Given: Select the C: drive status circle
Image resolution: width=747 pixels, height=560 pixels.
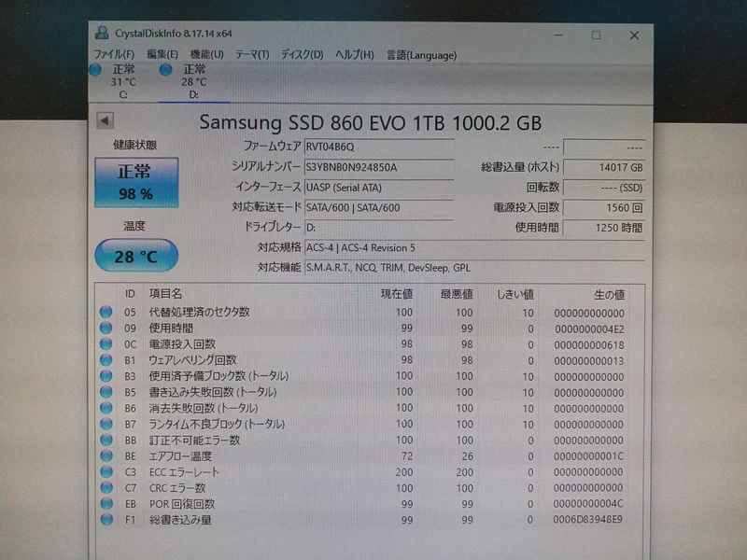Looking at the screenshot, I should tap(95, 70).
